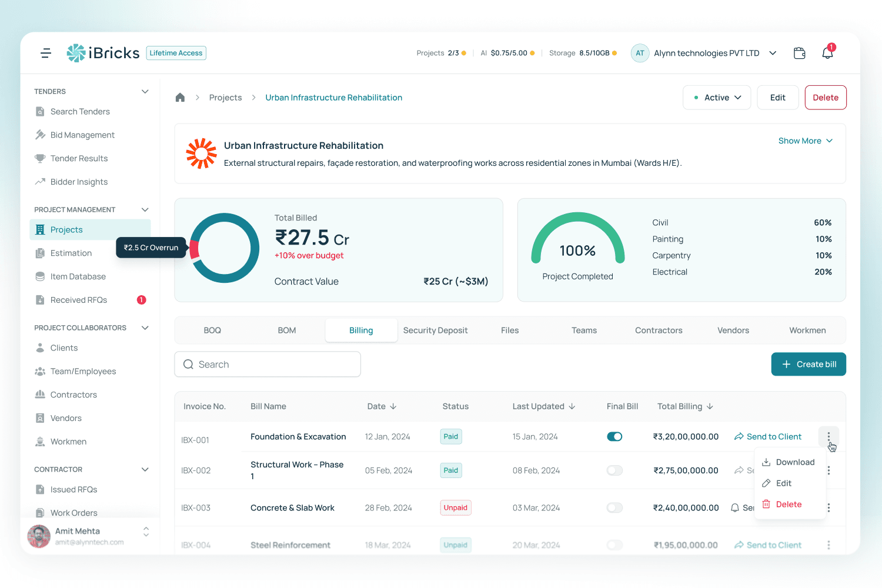The width and height of the screenshot is (882, 588).
Task: Click the red Delete project button
Action: pos(826,98)
